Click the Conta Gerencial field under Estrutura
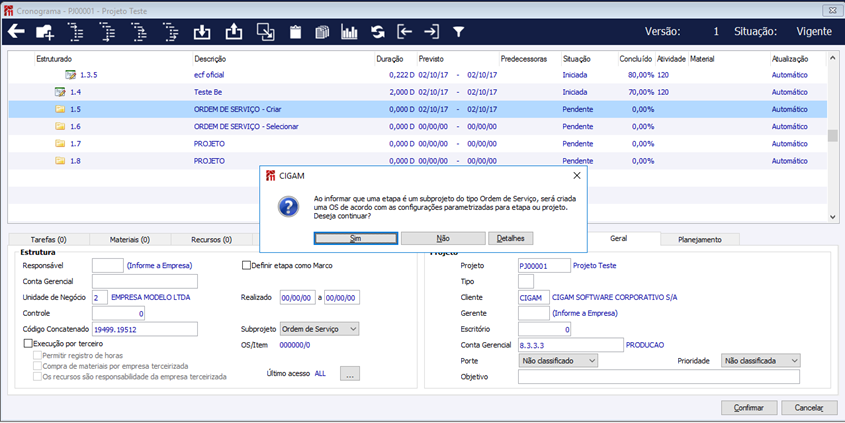 (144, 281)
